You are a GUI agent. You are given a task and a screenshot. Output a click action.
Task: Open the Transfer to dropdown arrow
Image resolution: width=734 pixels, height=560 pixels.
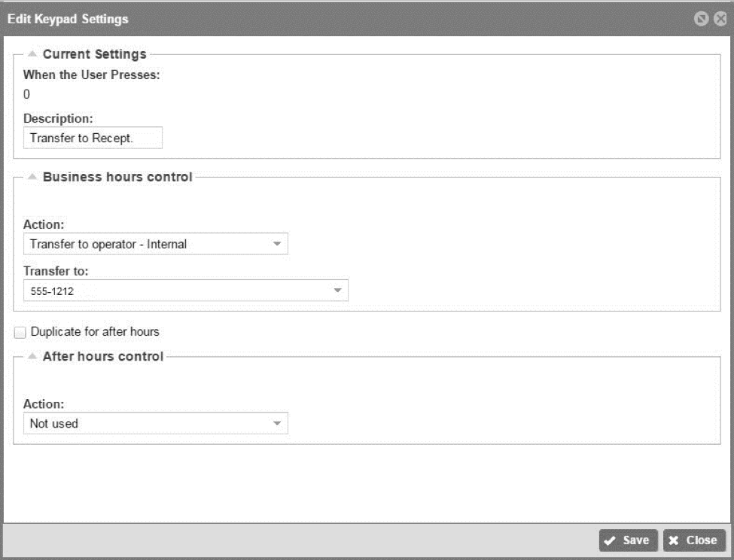click(337, 291)
